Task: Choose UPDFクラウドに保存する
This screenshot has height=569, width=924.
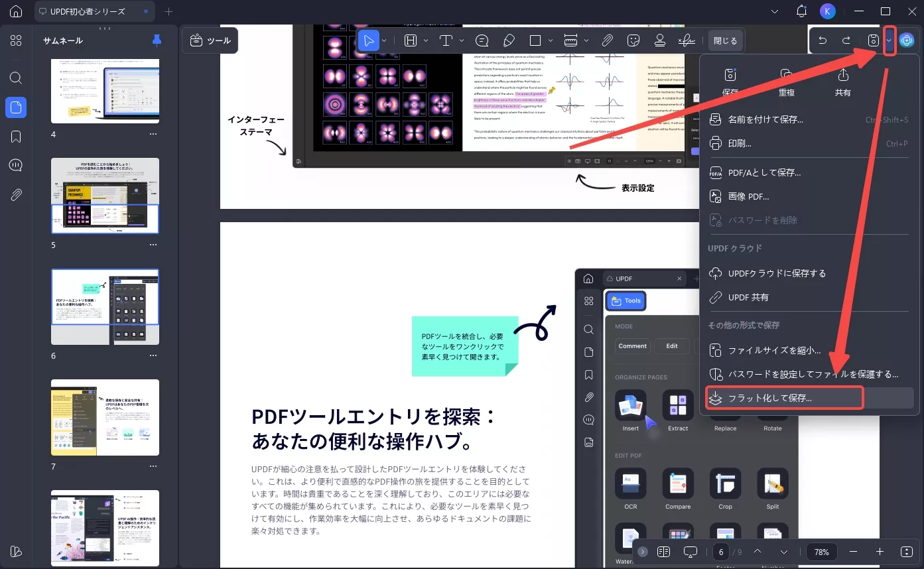Action: 809,273
